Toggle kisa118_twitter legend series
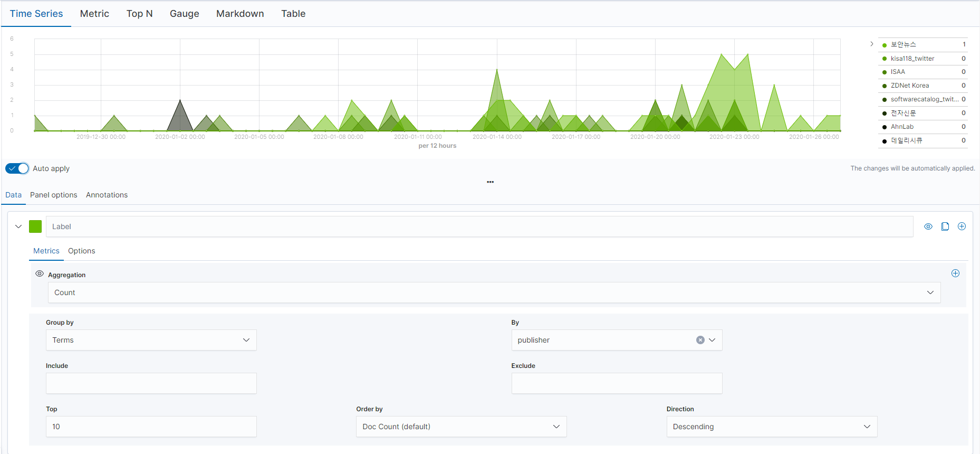Image resolution: width=980 pixels, height=454 pixels. pos(924,59)
